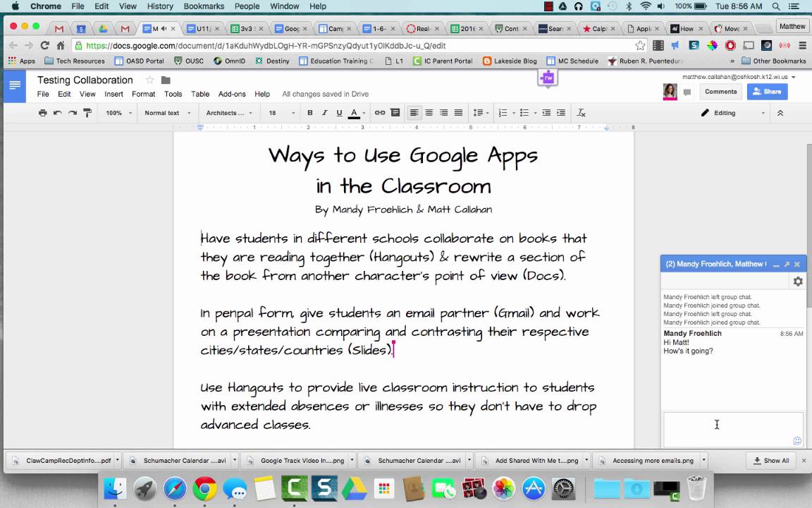Screen dimensions: 812x508
Task: Open Spotlight search in the menu bar
Action: point(776,6)
